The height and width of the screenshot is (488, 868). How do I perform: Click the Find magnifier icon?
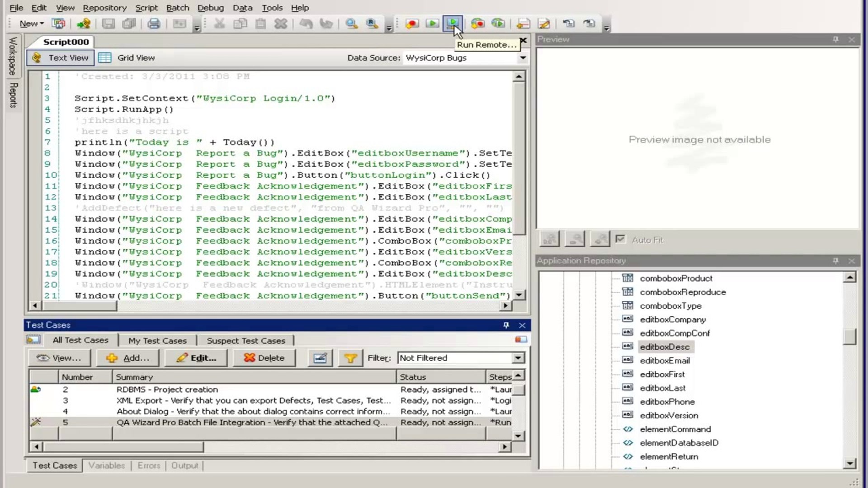tap(351, 23)
